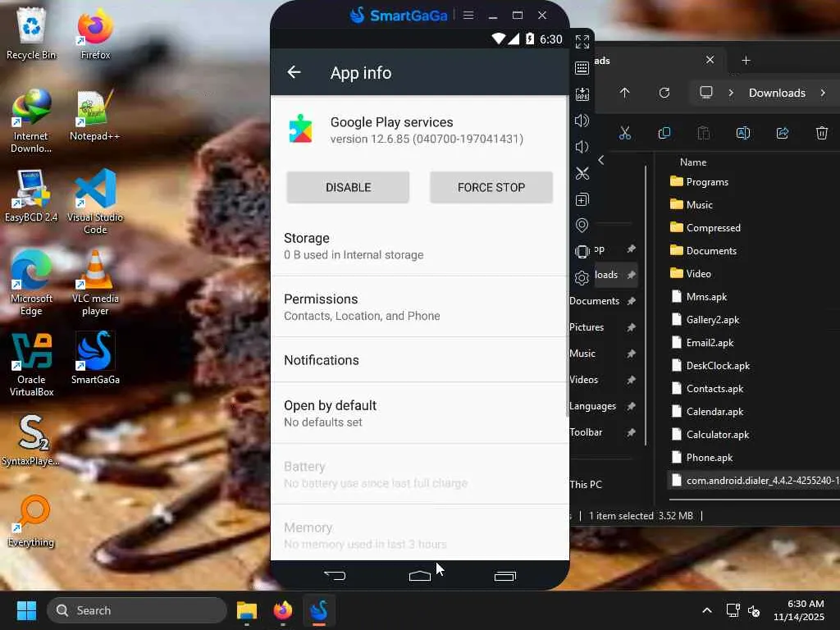Open a new File Explorer tab
The height and width of the screenshot is (630, 840).
746,61
